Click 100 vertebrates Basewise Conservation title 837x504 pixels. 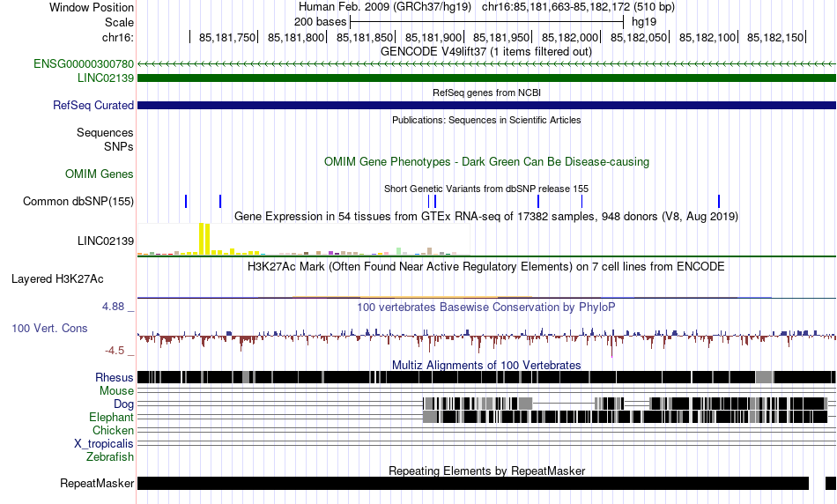tap(486, 307)
